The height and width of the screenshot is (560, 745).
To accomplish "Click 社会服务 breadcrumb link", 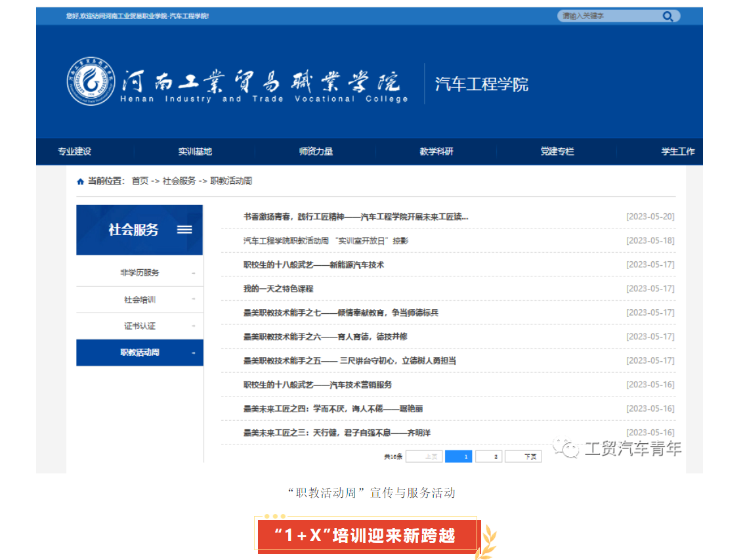I will pos(179,181).
